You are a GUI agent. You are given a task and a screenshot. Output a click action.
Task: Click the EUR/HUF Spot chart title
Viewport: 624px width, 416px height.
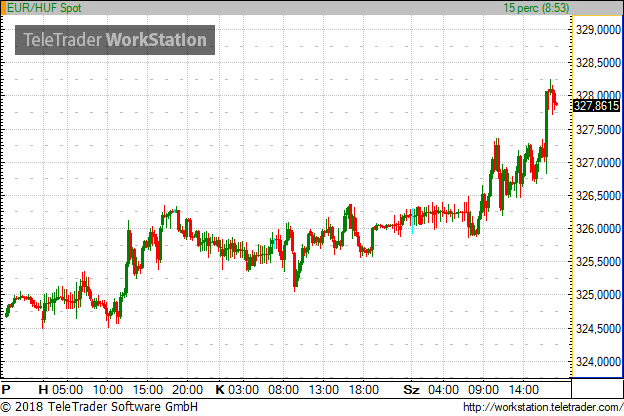tap(44, 8)
